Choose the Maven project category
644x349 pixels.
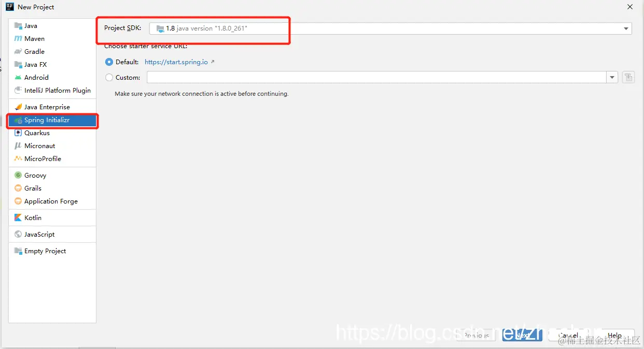(x=52, y=39)
